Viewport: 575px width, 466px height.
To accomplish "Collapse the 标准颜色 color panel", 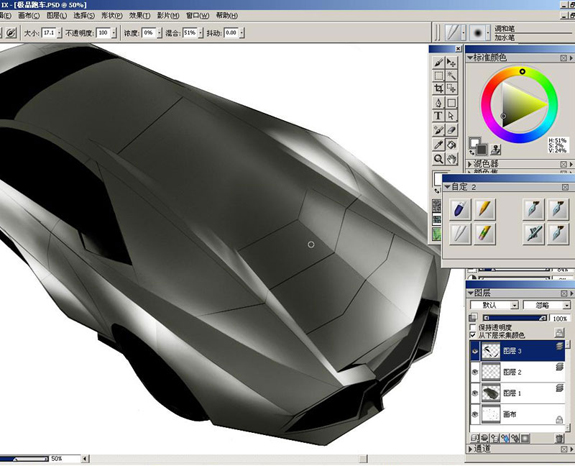I will 470,58.
